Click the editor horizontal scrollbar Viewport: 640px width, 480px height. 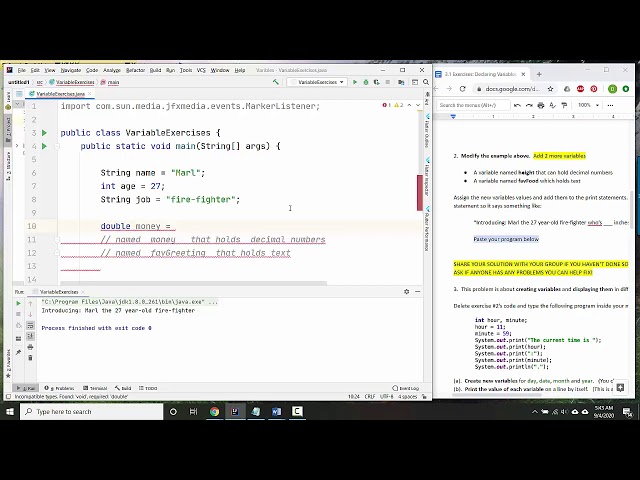coord(193,283)
